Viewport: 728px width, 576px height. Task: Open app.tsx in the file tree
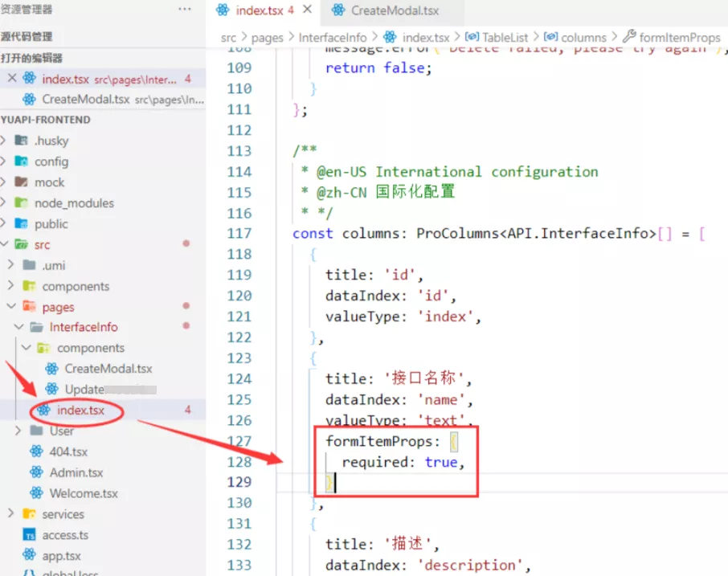point(61,556)
